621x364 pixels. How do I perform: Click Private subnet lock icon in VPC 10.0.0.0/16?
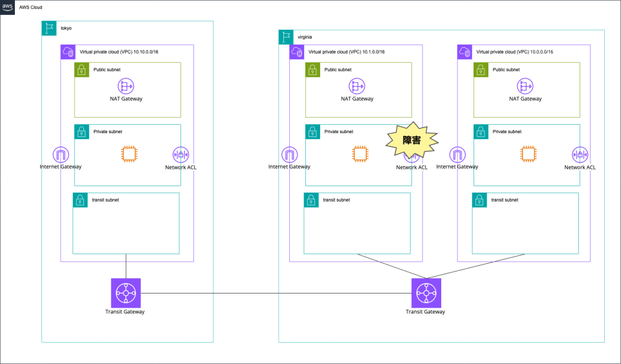(481, 132)
